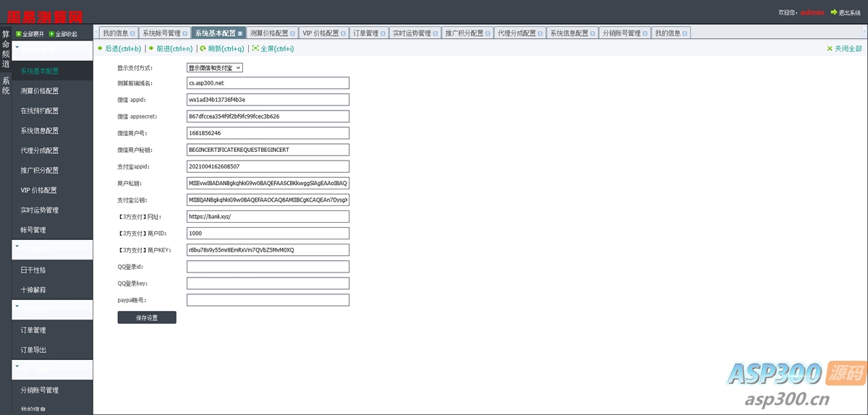Click the 微信 appid input field
Screen dimensions: 868x415
coord(268,99)
